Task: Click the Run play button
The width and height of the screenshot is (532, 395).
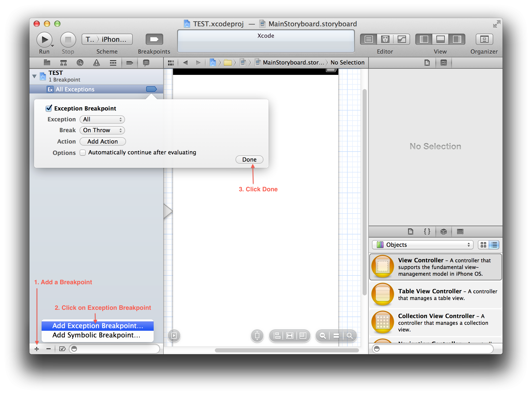Action: [x=44, y=40]
